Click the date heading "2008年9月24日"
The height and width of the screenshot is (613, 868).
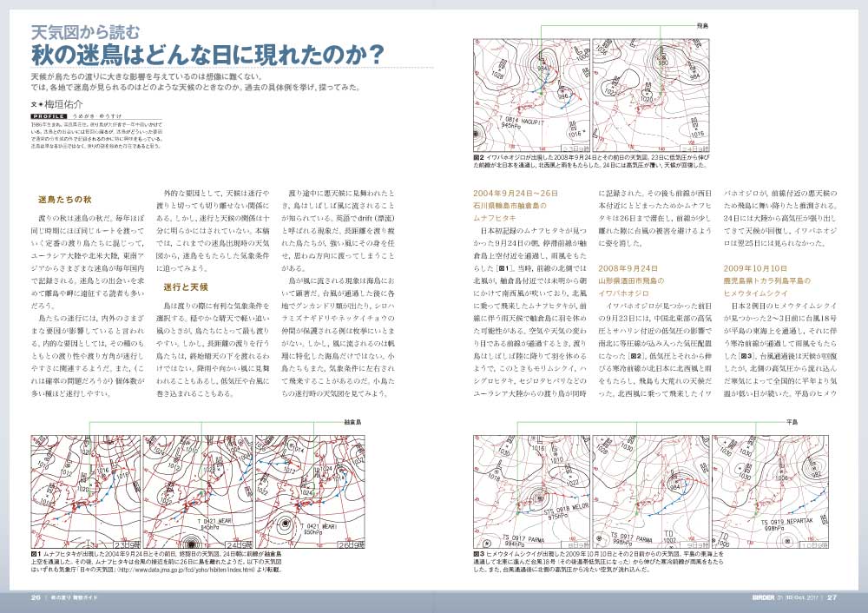click(x=628, y=268)
